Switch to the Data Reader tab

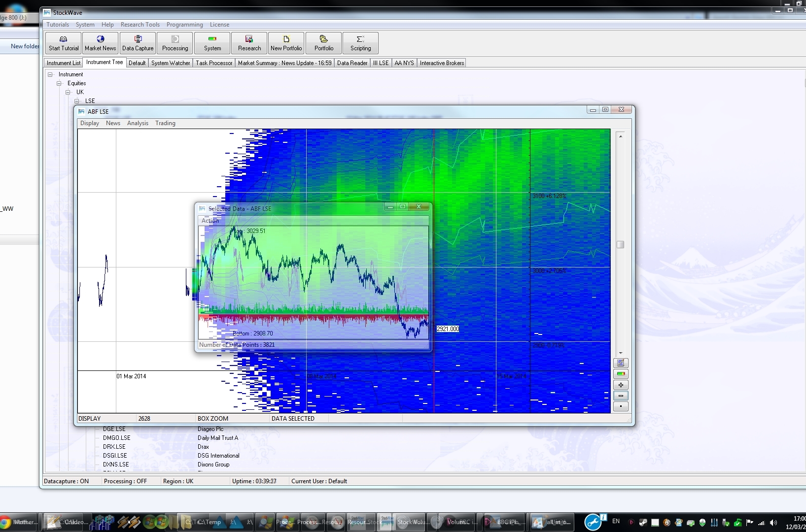pyautogui.click(x=352, y=63)
